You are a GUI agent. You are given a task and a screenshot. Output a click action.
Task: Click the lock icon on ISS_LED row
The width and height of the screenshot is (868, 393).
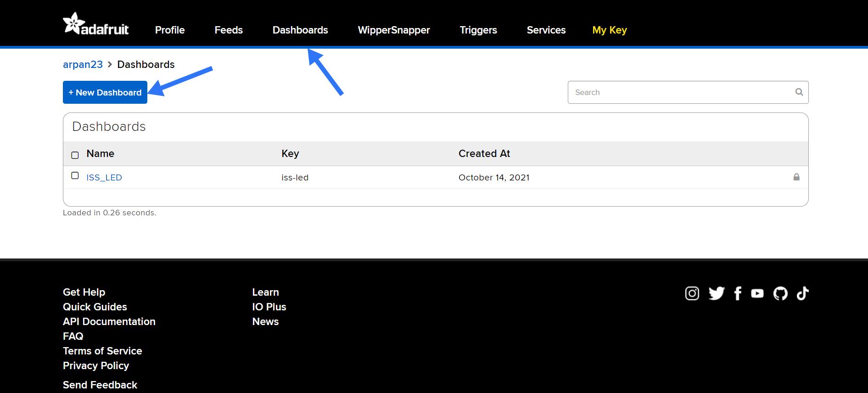(796, 177)
